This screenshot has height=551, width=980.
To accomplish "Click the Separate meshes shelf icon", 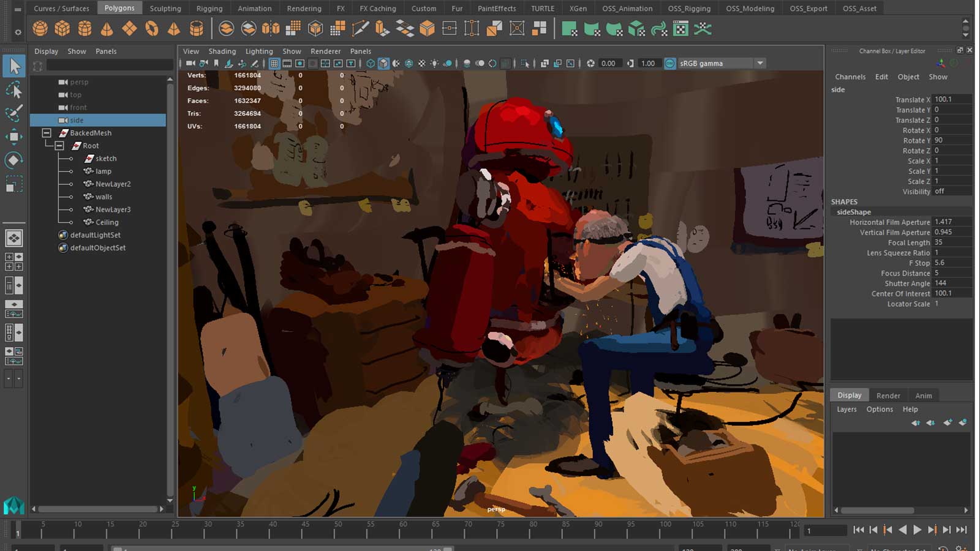I will tap(249, 29).
